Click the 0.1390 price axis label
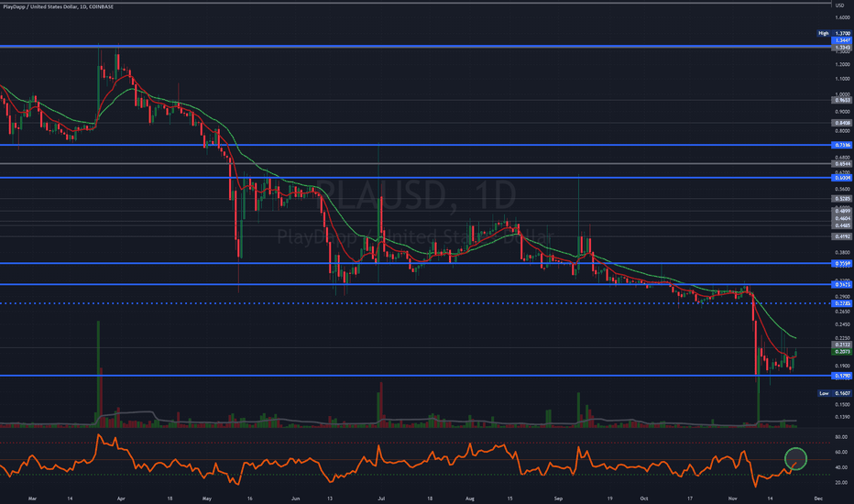Screen dimensions: 854x504 coord(842,417)
